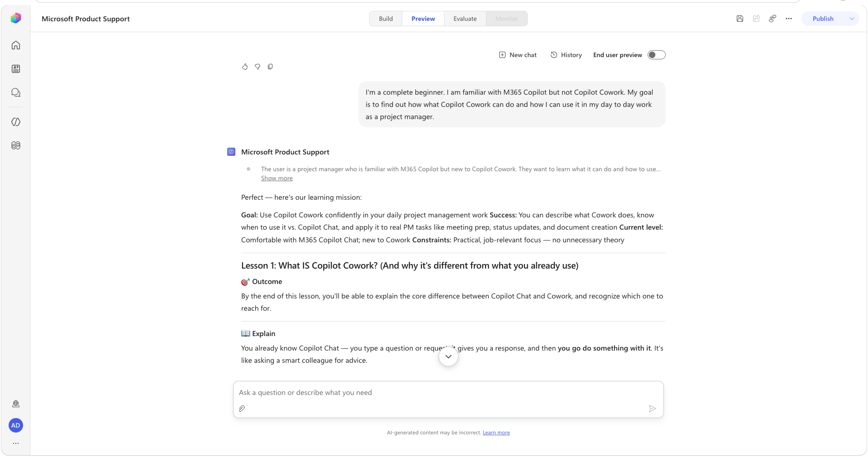Switch to the Monitor tab
The height and width of the screenshot is (457, 868).
click(x=507, y=19)
